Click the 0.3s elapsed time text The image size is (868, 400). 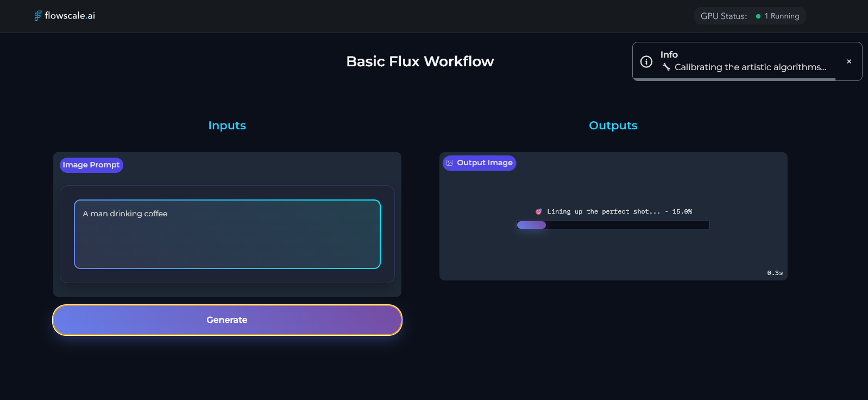(x=775, y=273)
